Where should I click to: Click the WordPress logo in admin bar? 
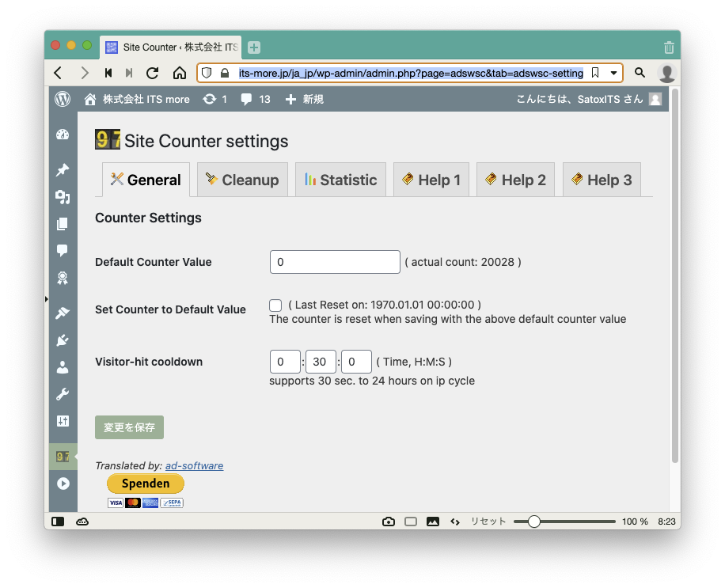(63, 99)
